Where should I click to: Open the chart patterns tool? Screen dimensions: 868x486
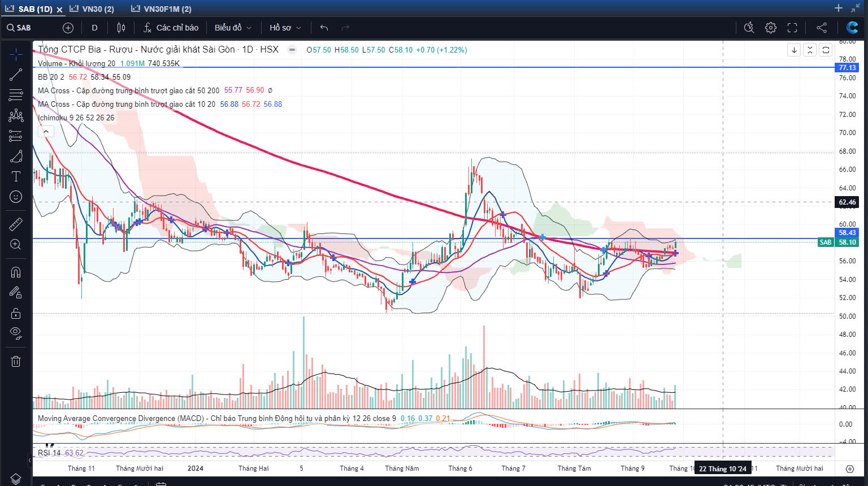(x=16, y=115)
